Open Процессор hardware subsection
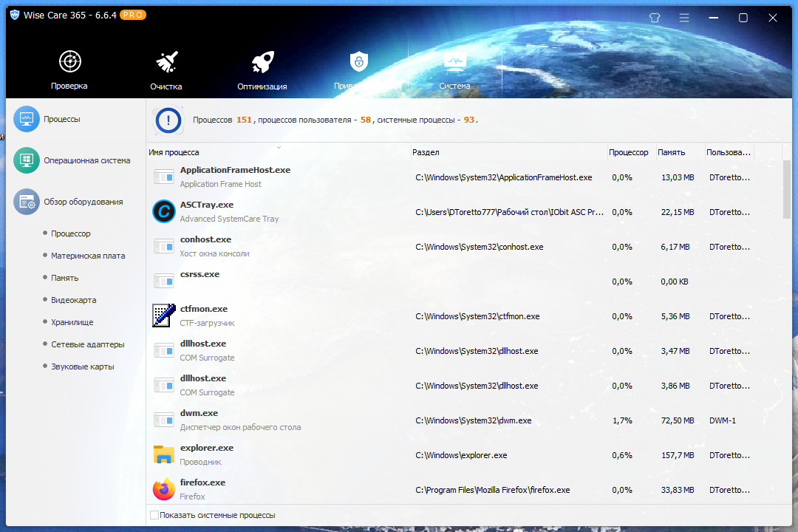 coord(71,233)
